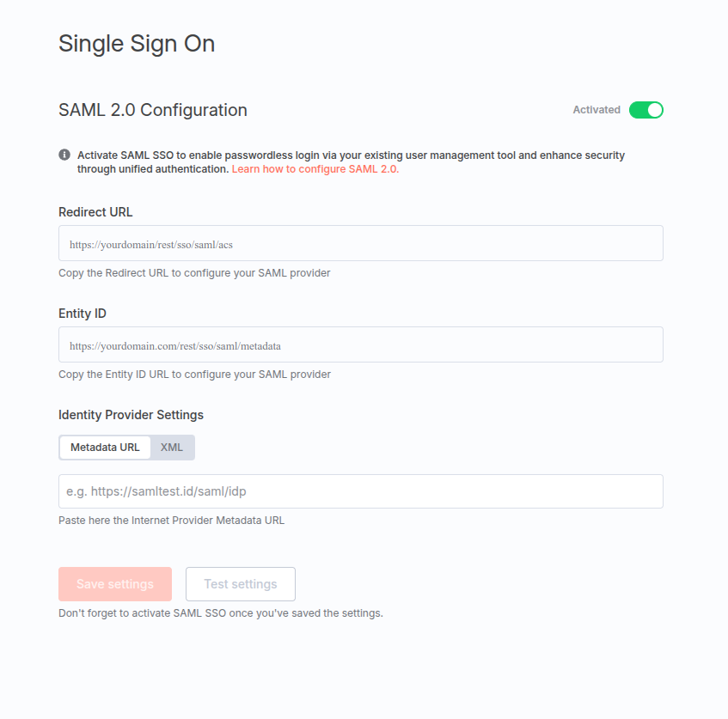Image resolution: width=728 pixels, height=719 pixels.
Task: Click the Paste here the Internet Provider hint
Action: 171,521
